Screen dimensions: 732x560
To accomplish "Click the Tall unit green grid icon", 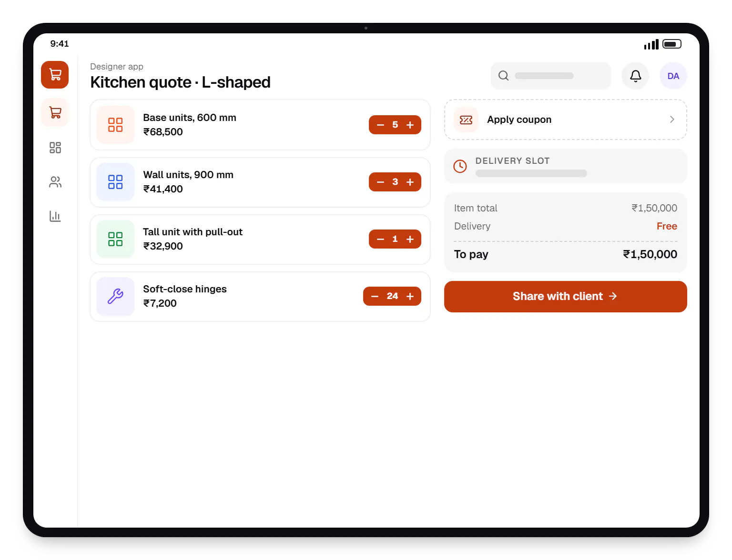I will click(115, 239).
